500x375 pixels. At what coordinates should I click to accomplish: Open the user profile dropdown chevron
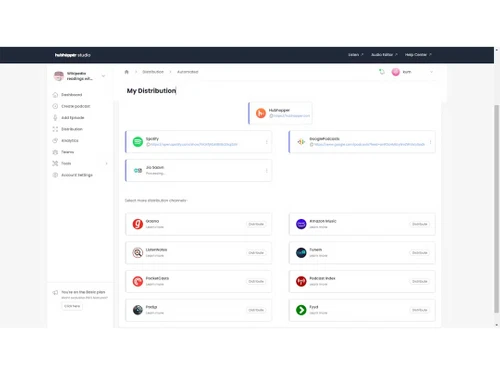431,72
